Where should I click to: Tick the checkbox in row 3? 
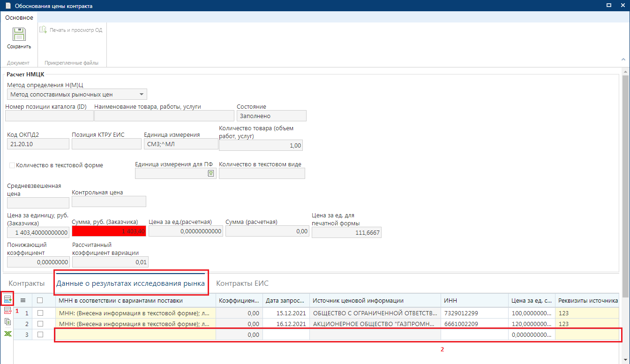click(40, 334)
